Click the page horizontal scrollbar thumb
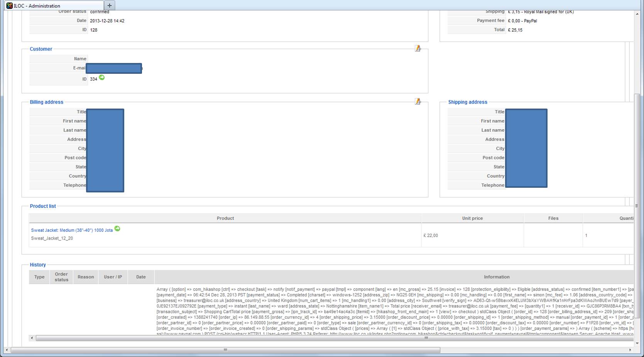This screenshot has height=357, width=644. point(226,350)
